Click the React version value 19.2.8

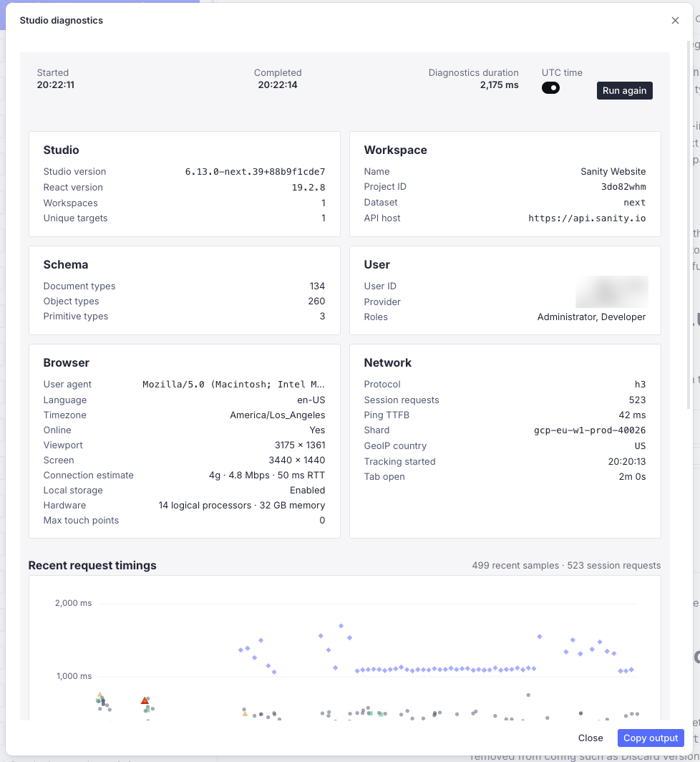pyautogui.click(x=308, y=187)
